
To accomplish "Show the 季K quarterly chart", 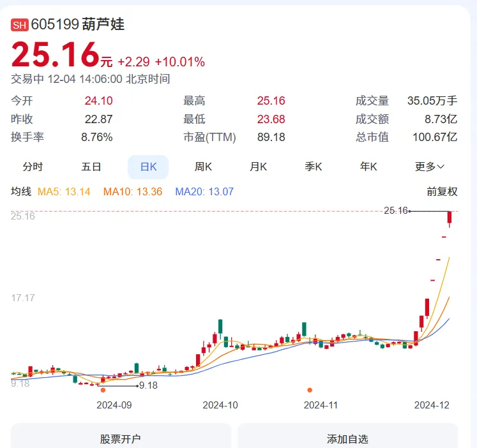I will [314, 167].
